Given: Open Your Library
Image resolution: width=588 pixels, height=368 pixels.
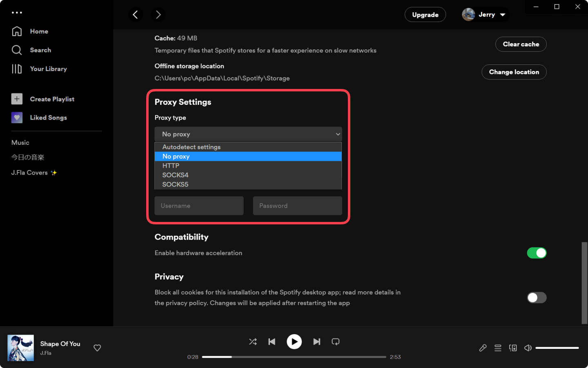Looking at the screenshot, I should click(39, 69).
